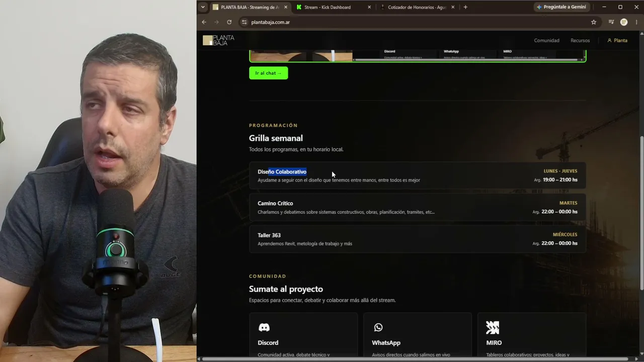Click the MIRO logo icon
Screen dimensions: 644x362
coord(493,328)
